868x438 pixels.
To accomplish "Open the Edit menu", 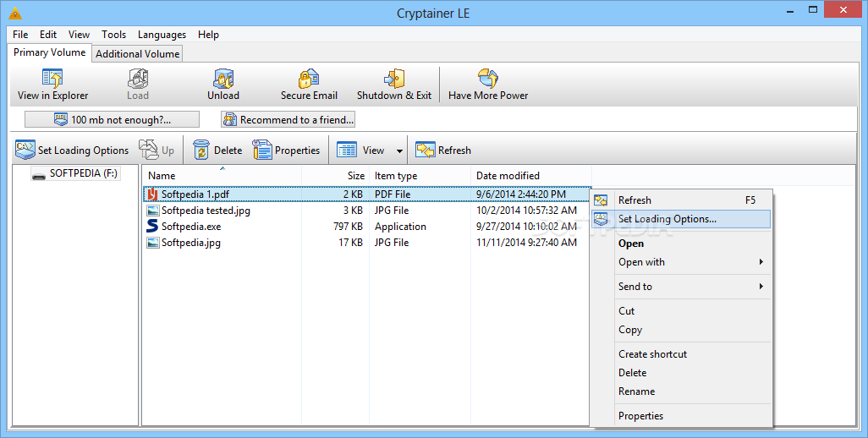I will click(48, 35).
